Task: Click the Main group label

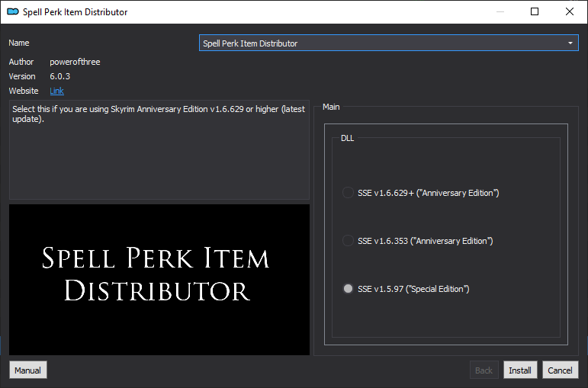Action: coord(331,107)
